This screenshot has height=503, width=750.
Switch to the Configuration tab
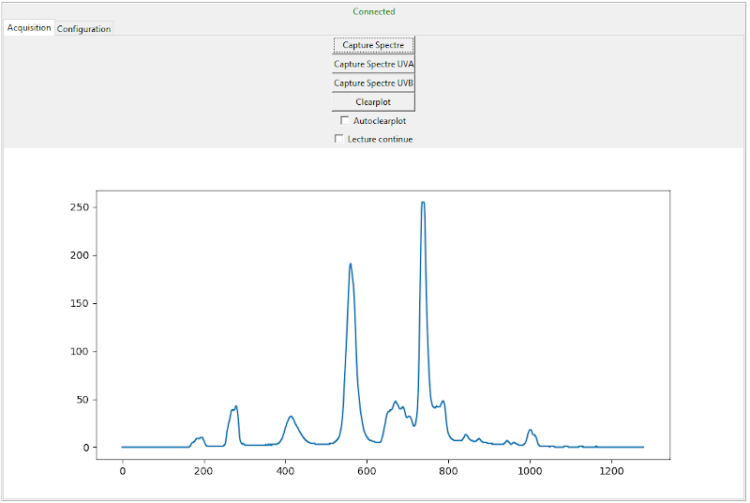click(84, 29)
